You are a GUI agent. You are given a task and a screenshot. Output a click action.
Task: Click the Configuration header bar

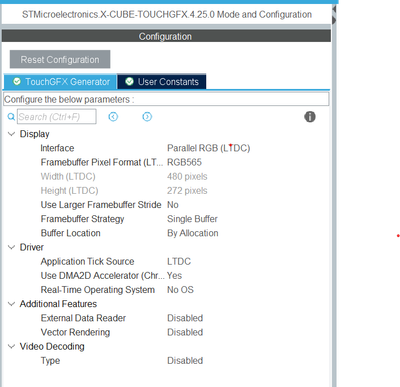(166, 36)
